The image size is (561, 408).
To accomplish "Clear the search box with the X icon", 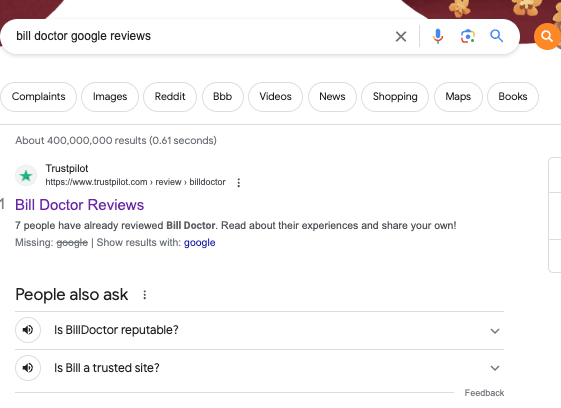I will pyautogui.click(x=401, y=36).
